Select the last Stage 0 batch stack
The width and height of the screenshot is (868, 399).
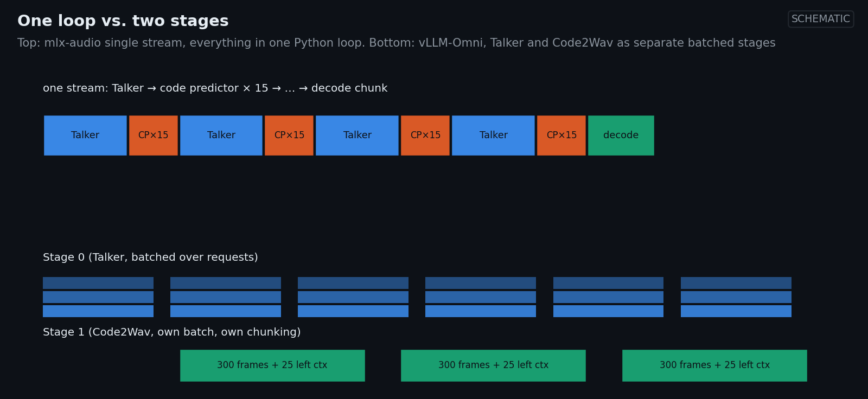pos(736,297)
